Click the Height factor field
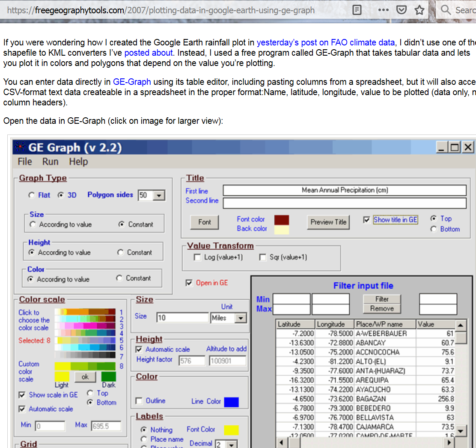Viewport: 476px width, 448px height. coord(192,361)
